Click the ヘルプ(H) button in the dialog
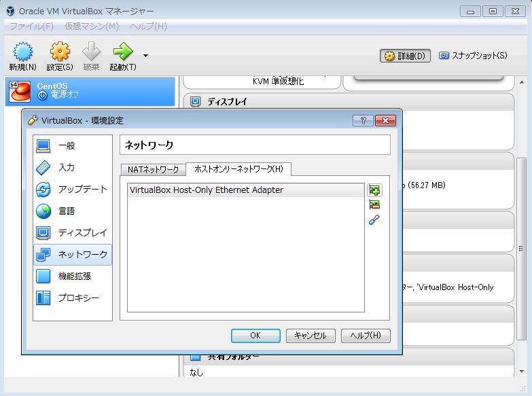The width and height of the screenshot is (532, 396). tap(366, 336)
